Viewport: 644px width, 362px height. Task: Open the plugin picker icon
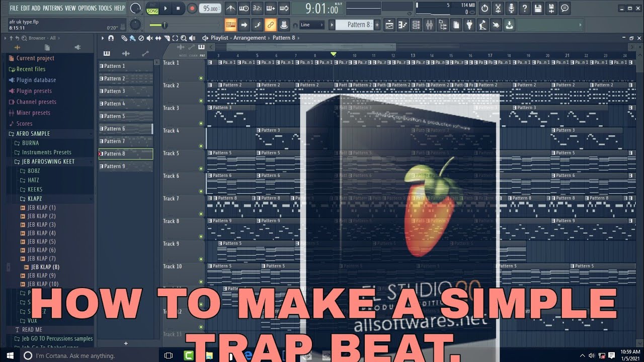[x=469, y=25]
